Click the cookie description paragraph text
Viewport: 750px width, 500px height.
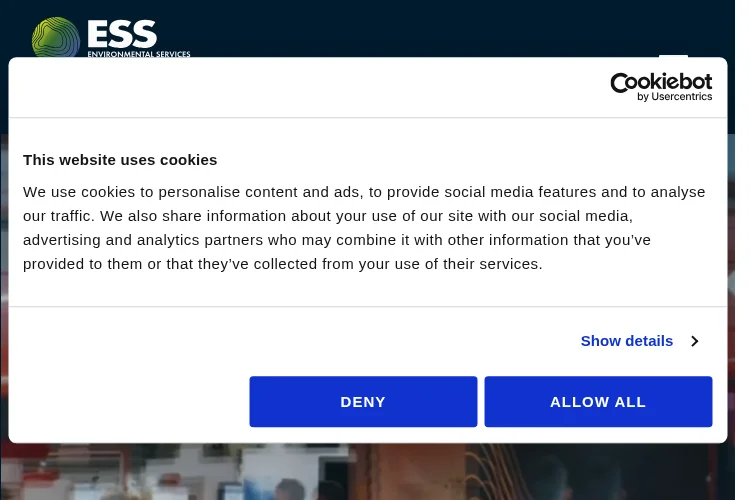tap(364, 228)
